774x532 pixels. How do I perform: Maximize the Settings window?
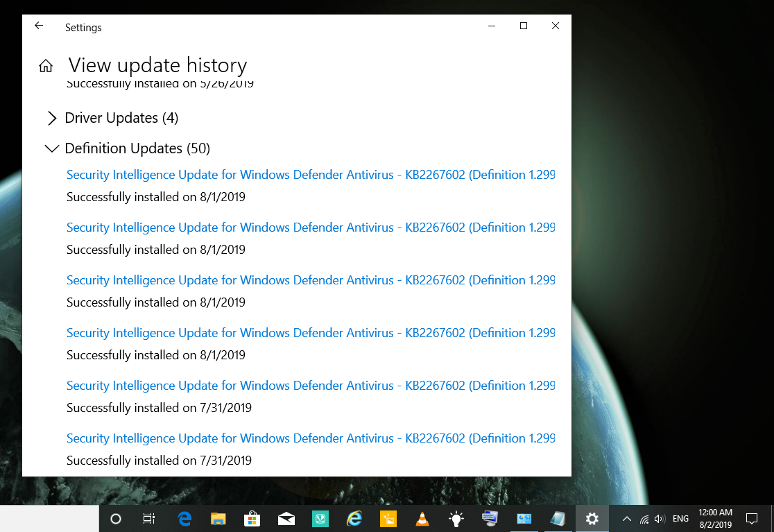[x=524, y=26]
